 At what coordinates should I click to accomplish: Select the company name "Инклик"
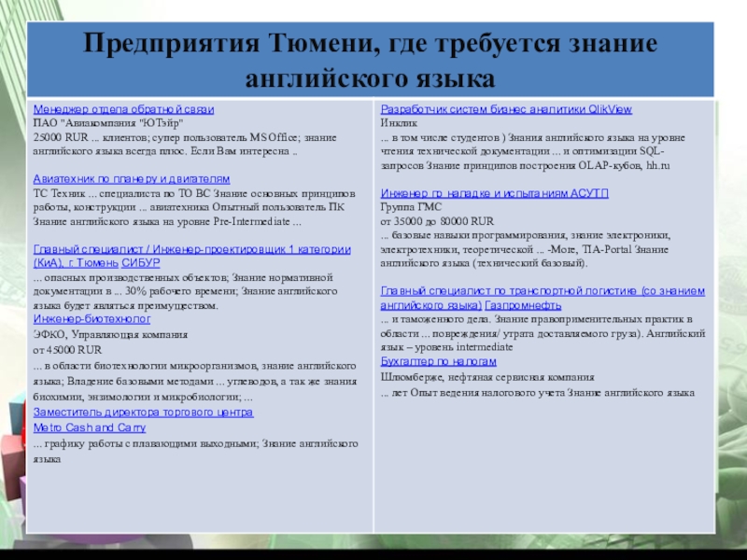click(399, 123)
